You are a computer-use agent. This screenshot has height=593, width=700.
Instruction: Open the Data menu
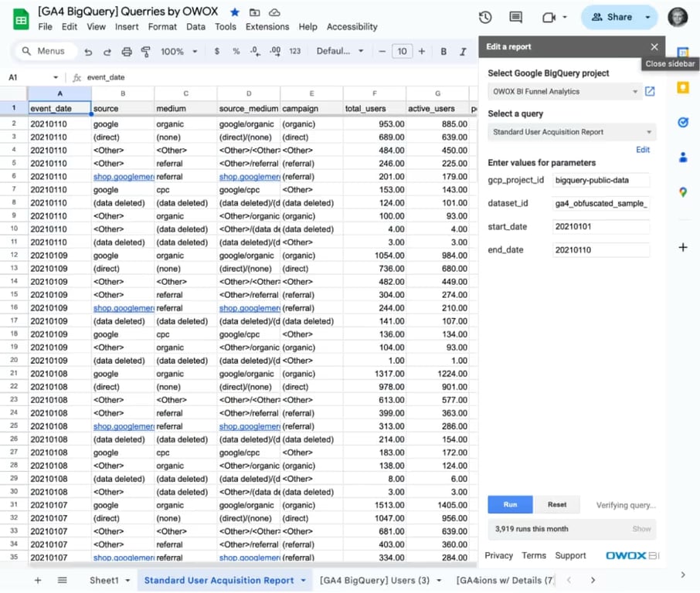pyautogui.click(x=195, y=27)
